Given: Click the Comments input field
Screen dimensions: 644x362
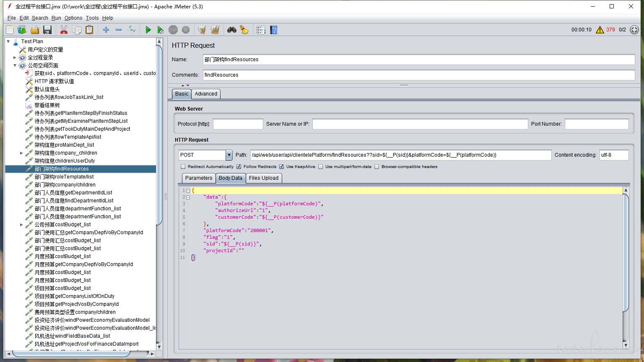Looking at the screenshot, I should [x=419, y=75].
